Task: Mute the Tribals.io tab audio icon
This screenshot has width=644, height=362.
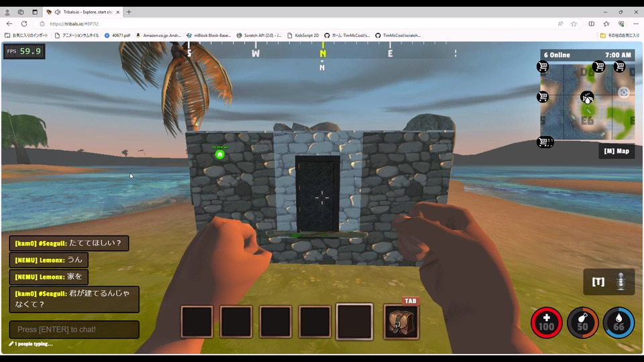Action: tap(58, 12)
